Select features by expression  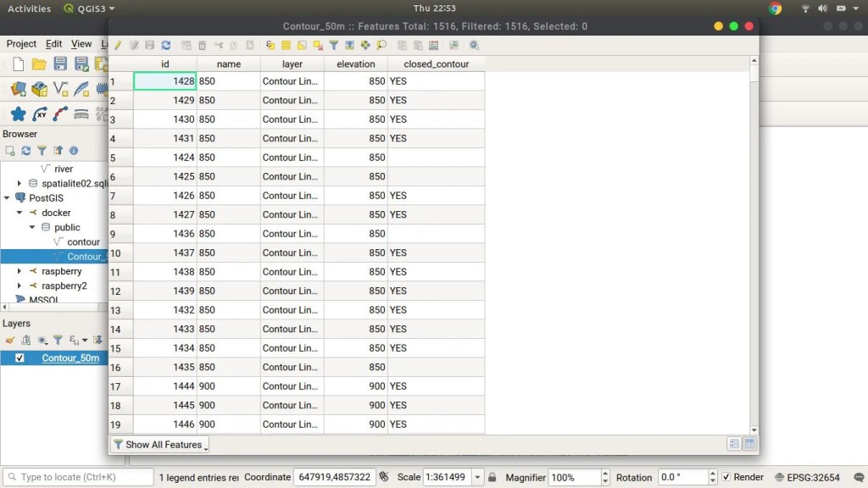click(269, 45)
